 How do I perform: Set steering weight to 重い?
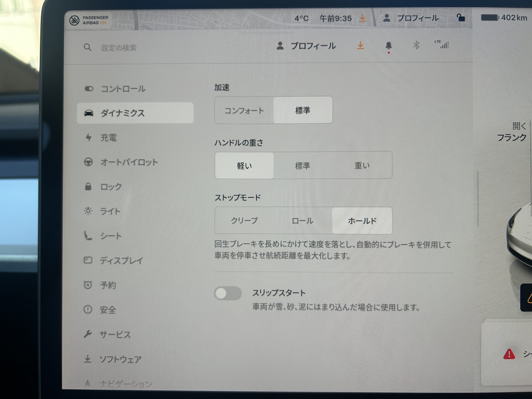tap(362, 165)
